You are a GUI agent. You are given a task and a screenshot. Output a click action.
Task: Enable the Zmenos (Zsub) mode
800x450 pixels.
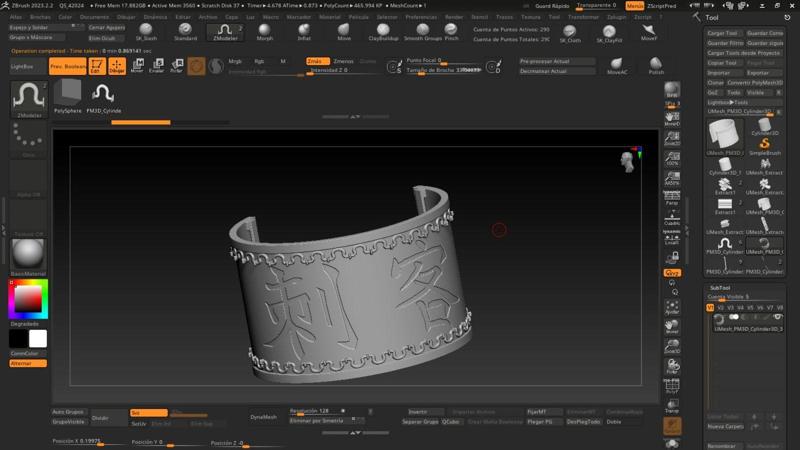click(343, 61)
